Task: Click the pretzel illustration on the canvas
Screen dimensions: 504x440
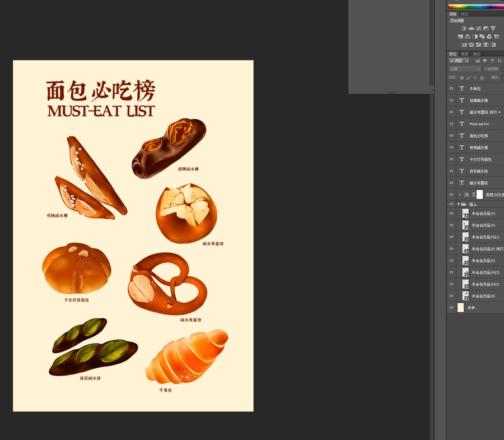Action: click(167, 284)
